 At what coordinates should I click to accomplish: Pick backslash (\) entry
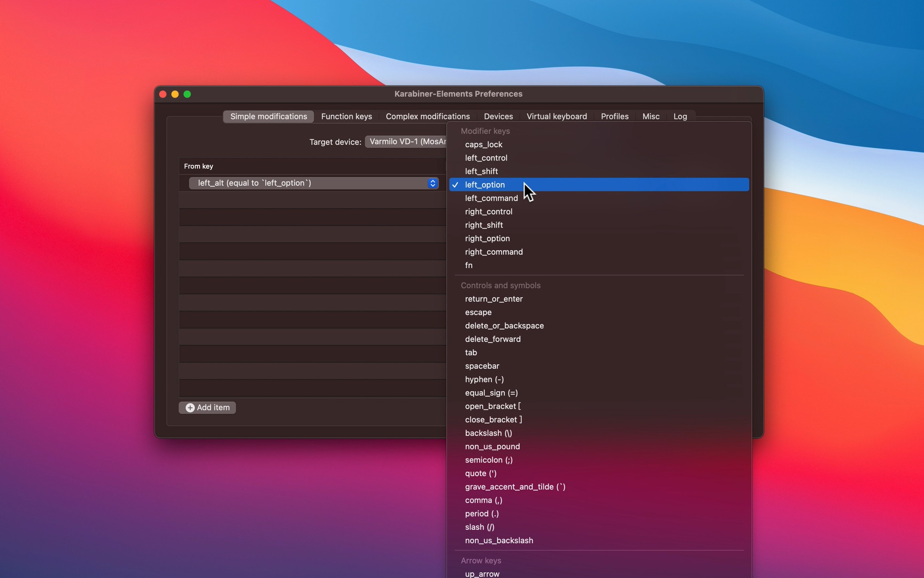point(599,432)
